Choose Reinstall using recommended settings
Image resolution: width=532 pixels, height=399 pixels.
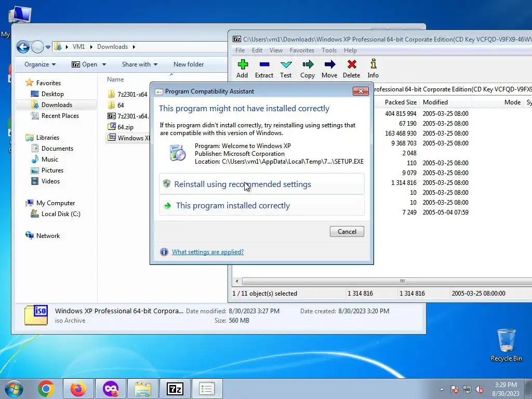coord(262,184)
